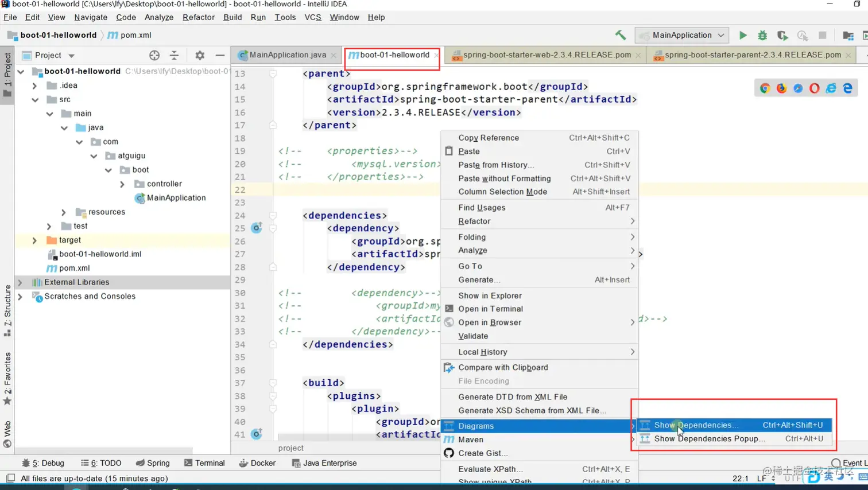Expand External Libraries node
The height and width of the screenshot is (490, 868).
click(20, 282)
